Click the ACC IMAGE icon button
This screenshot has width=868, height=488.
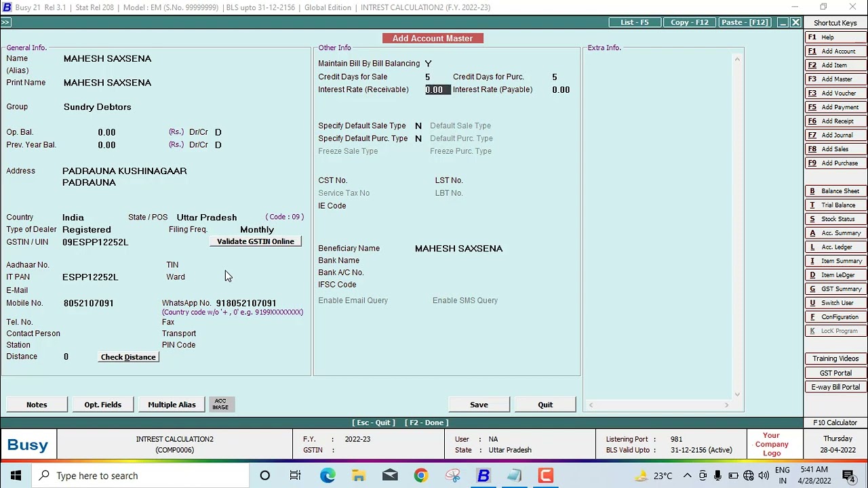220,405
